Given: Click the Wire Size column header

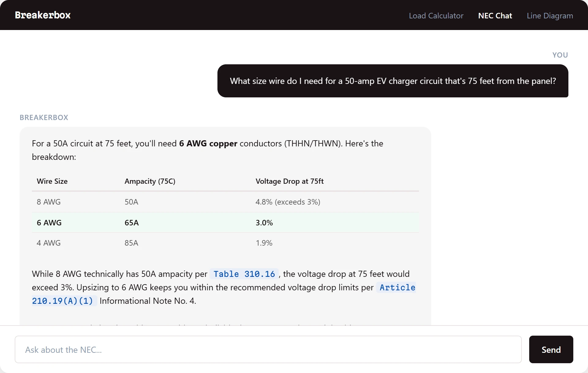Looking at the screenshot, I should coord(52,181).
